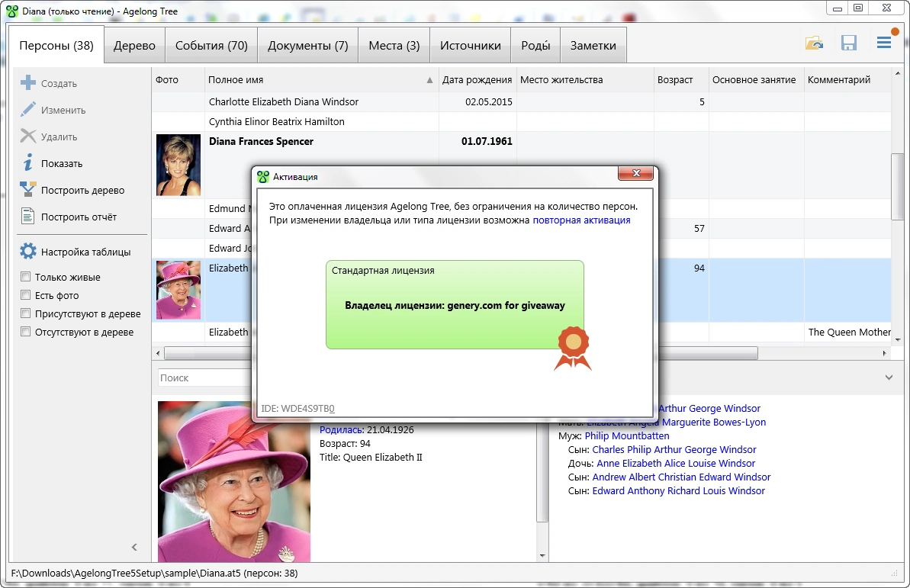
Task: Click details panel scroll down arrow
Action: tap(542, 556)
